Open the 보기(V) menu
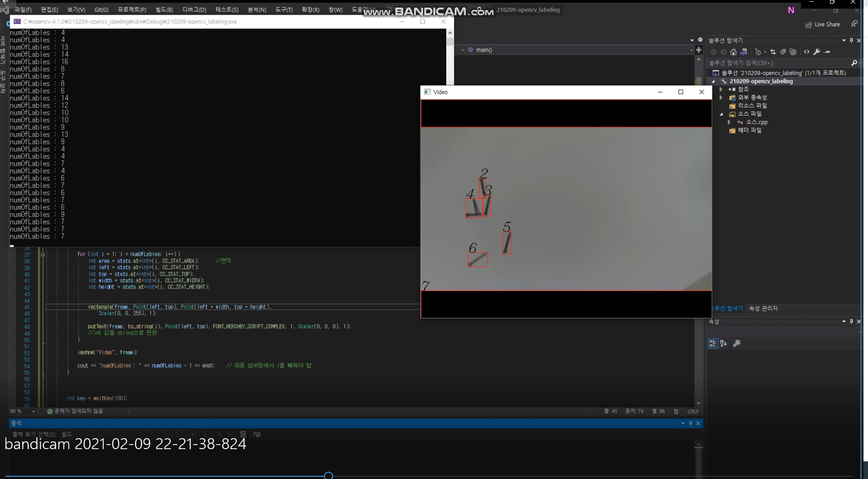This screenshot has height=479, width=868. 76,10
